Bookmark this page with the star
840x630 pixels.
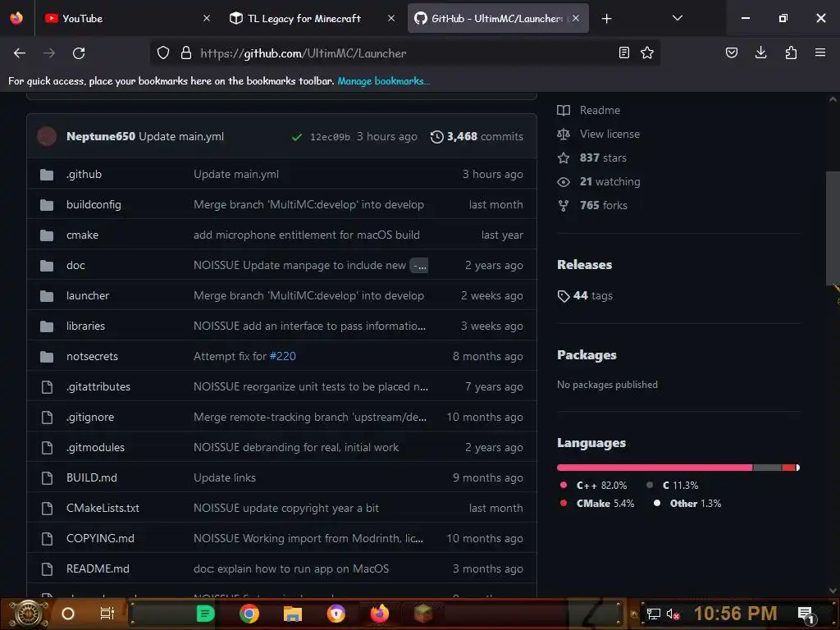coord(647,52)
